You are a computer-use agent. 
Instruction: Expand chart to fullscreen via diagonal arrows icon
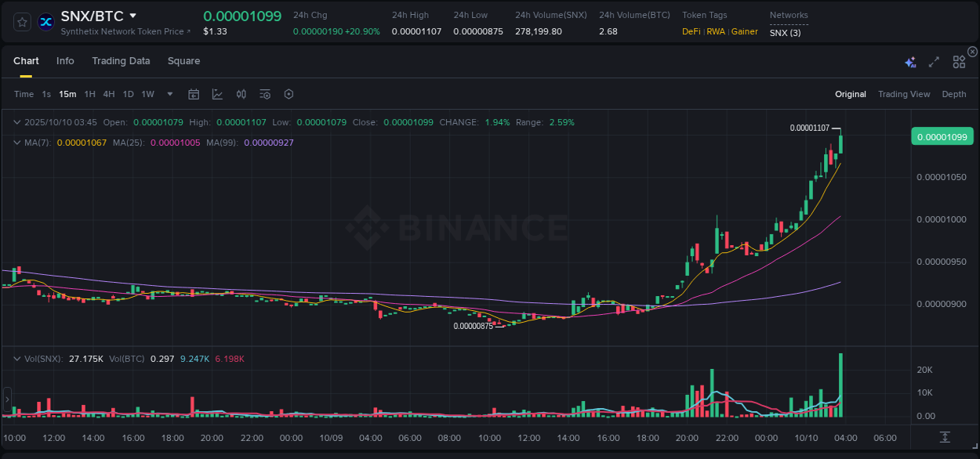point(933,61)
